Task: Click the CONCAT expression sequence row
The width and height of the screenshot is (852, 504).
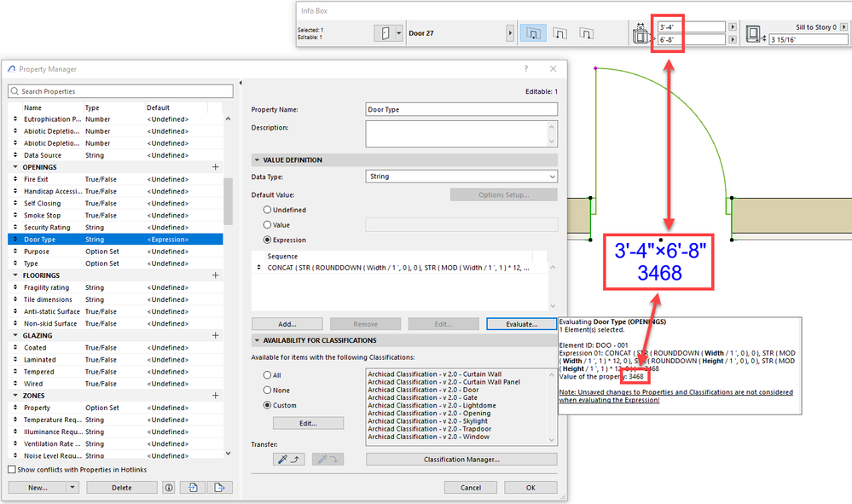Action: coord(400,268)
